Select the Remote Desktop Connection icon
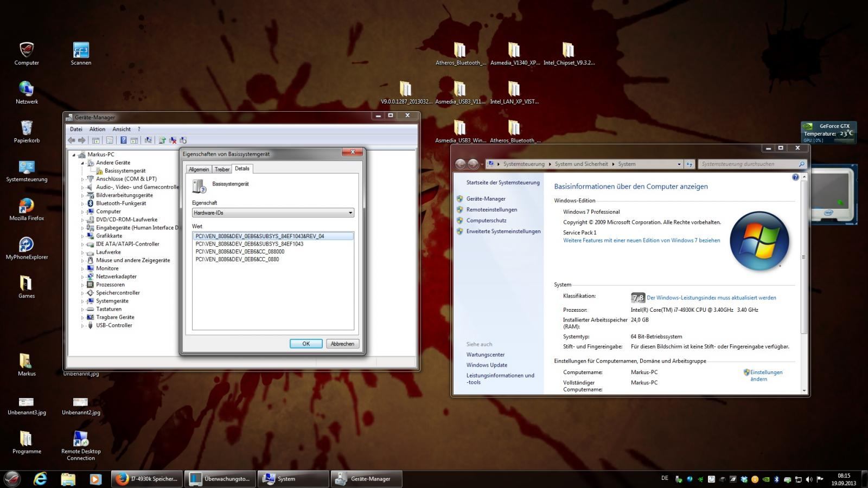 click(81, 446)
